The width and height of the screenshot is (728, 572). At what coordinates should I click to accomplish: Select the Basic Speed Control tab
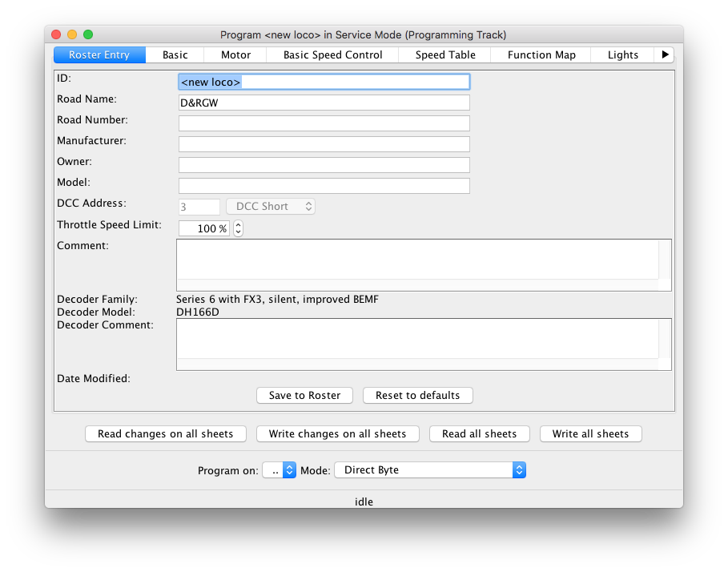click(x=333, y=55)
